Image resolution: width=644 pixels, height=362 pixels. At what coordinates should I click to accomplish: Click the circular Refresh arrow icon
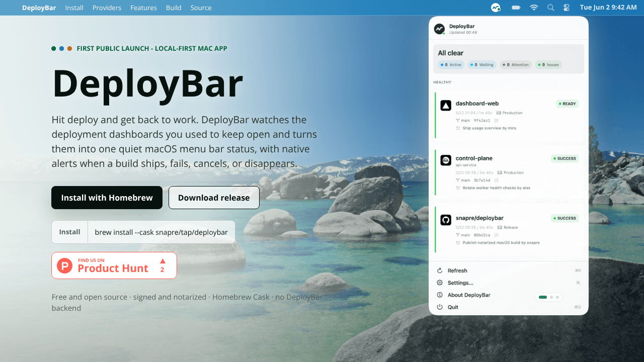(x=440, y=270)
